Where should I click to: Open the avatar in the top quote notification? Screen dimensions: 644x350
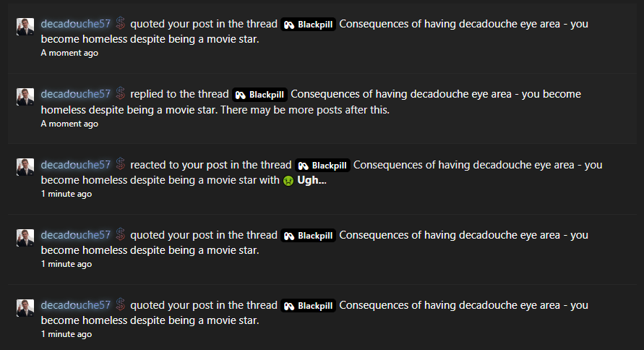point(25,27)
